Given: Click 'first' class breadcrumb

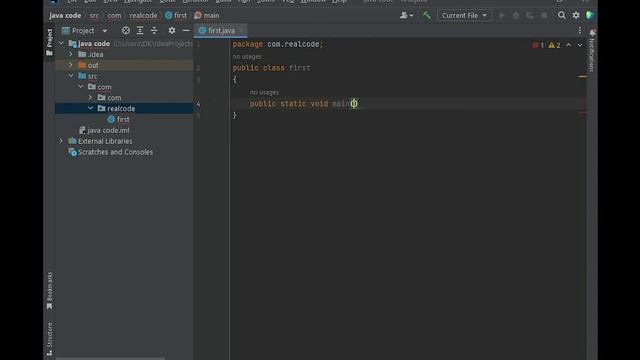Looking at the screenshot, I should (x=176, y=16).
